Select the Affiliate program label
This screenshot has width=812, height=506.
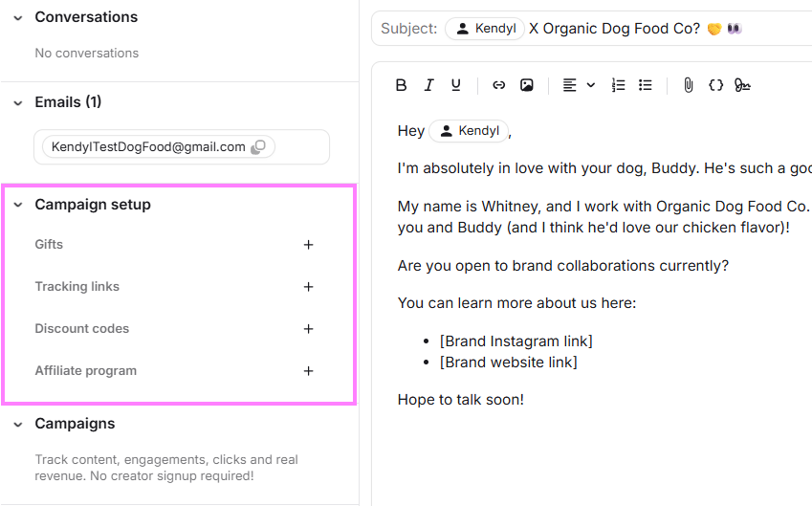85,371
